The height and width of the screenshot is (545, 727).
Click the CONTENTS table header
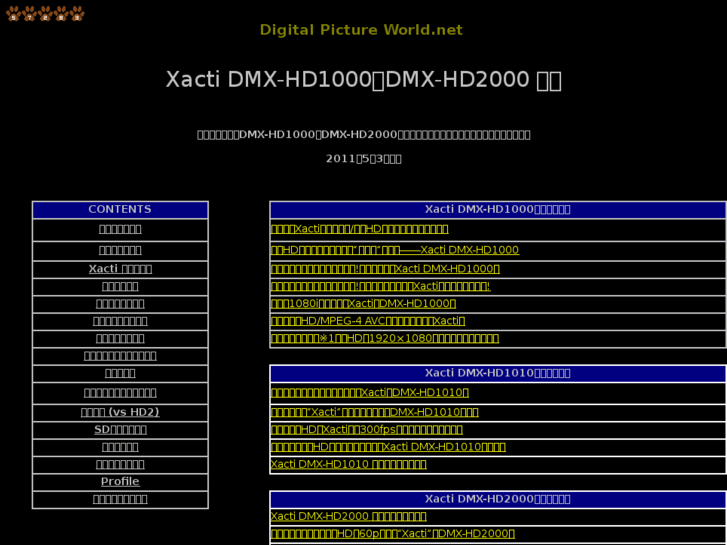pyautogui.click(x=120, y=209)
